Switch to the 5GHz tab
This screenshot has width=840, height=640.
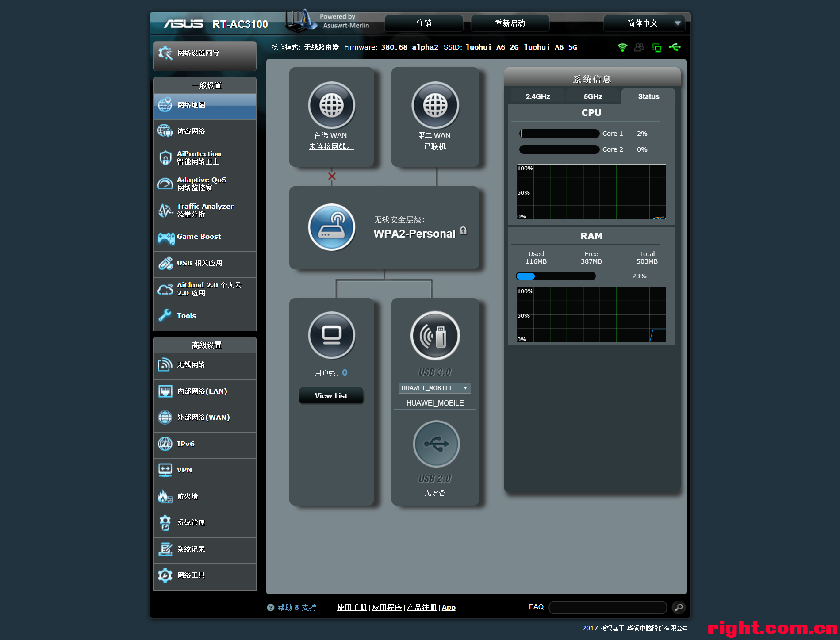(x=593, y=96)
